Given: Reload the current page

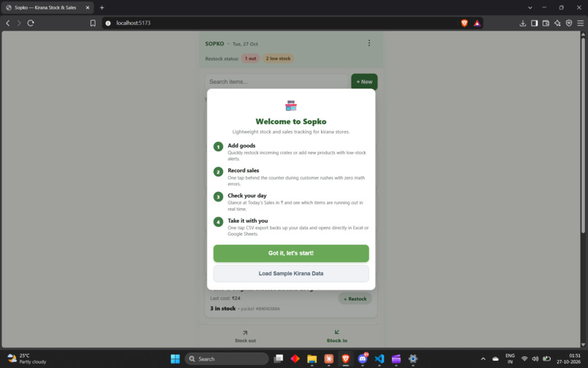Looking at the screenshot, I should [31, 23].
